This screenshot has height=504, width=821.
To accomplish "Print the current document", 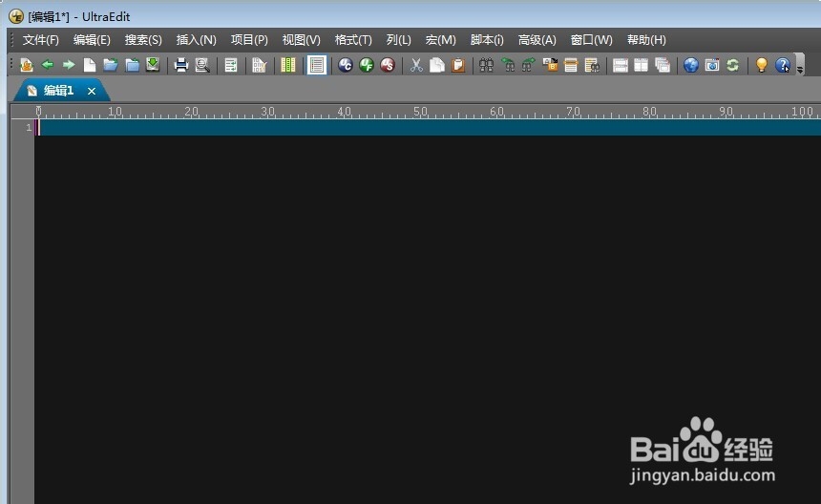I will click(181, 65).
